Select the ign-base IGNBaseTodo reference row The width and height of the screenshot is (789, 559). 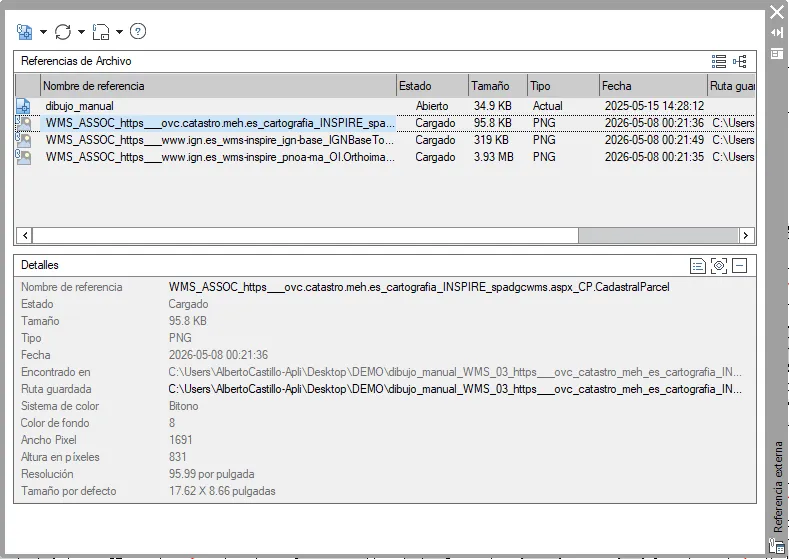click(x=385, y=140)
